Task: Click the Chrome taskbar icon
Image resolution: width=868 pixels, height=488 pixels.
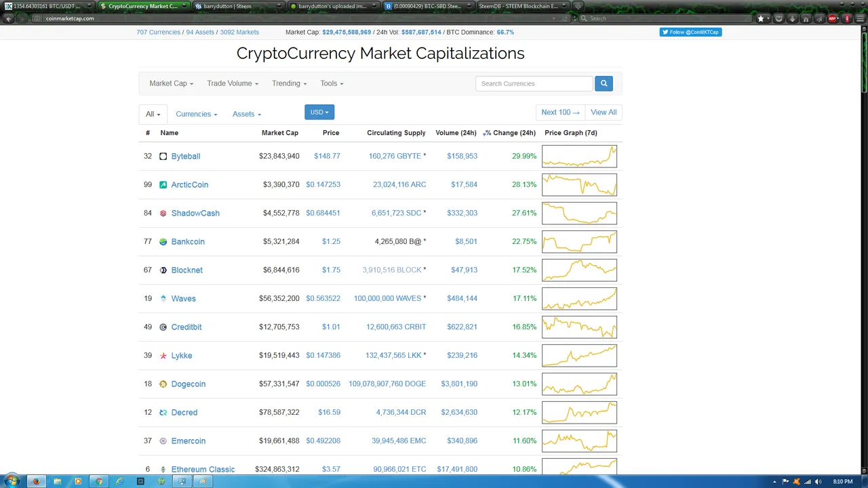Action: 99,481
